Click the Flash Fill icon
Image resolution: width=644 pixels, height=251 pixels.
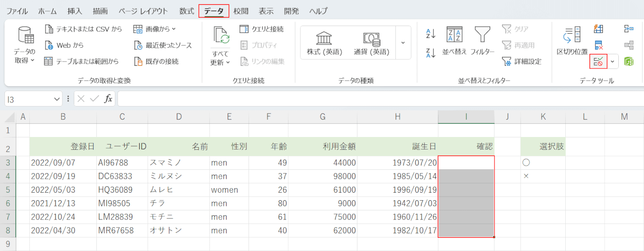coord(598,29)
